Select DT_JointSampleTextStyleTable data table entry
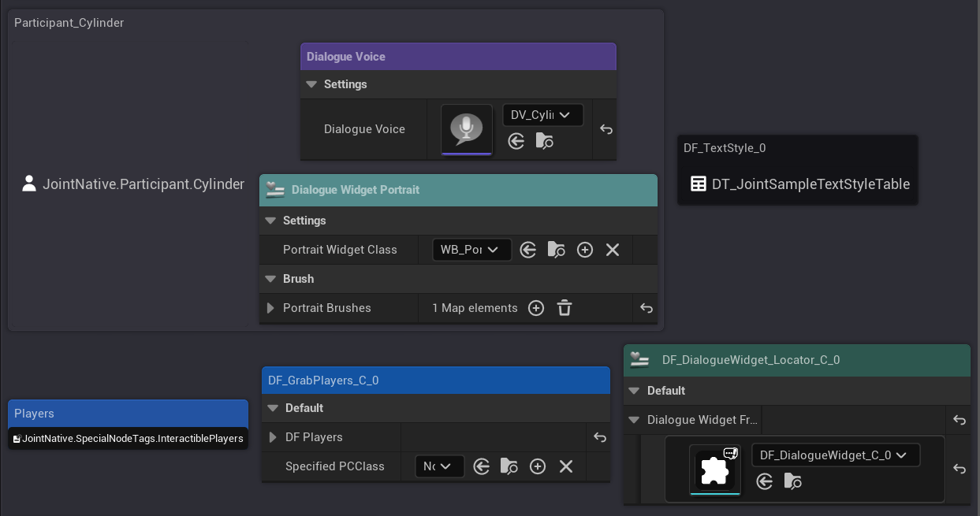The height and width of the screenshot is (516, 980). coord(800,184)
